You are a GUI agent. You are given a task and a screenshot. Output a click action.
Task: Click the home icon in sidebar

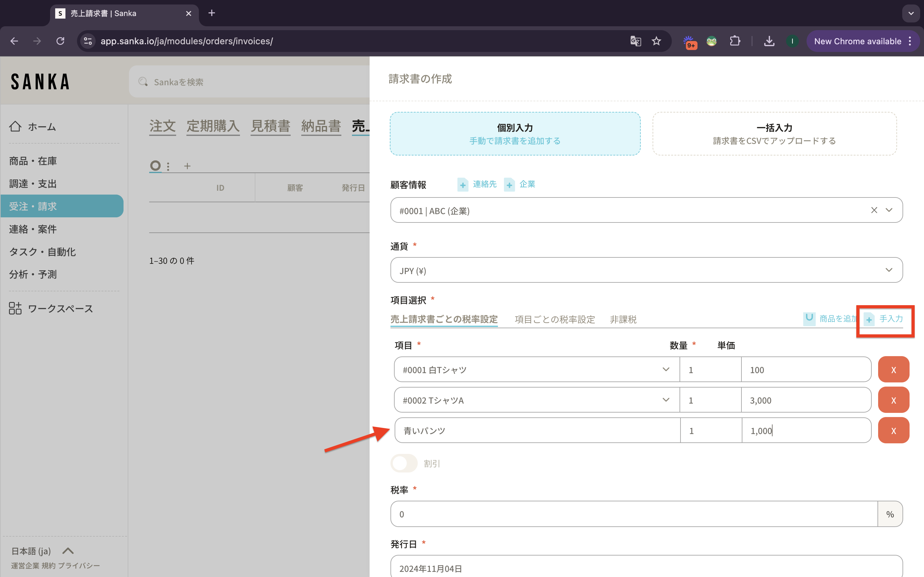15,126
